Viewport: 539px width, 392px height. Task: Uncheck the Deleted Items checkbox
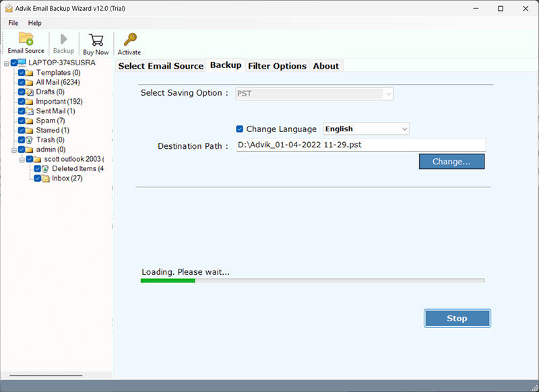(38, 168)
